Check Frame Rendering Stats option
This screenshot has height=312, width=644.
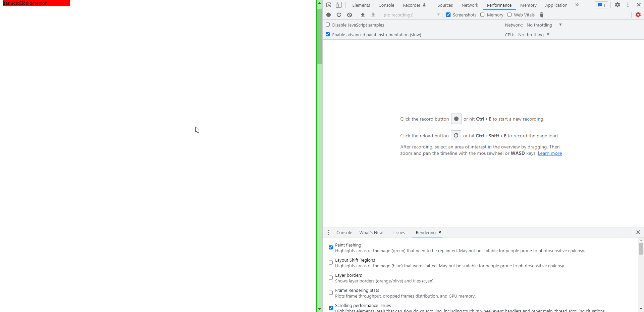click(x=331, y=293)
